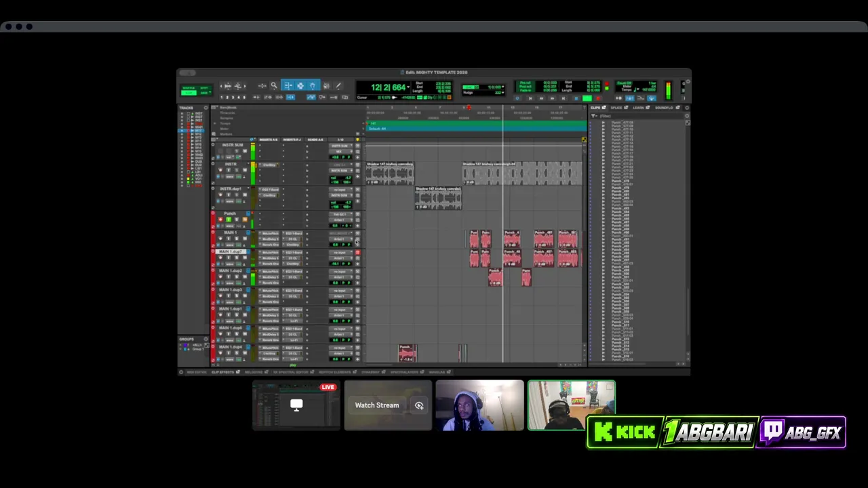Toggle Pre-roll in the transport
Viewport: 868px width, 488px height.
point(525,83)
